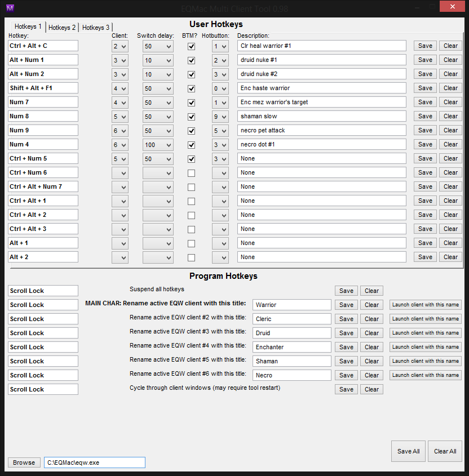Save the Enchanter client title row
469x476 pixels.
(x=346, y=347)
